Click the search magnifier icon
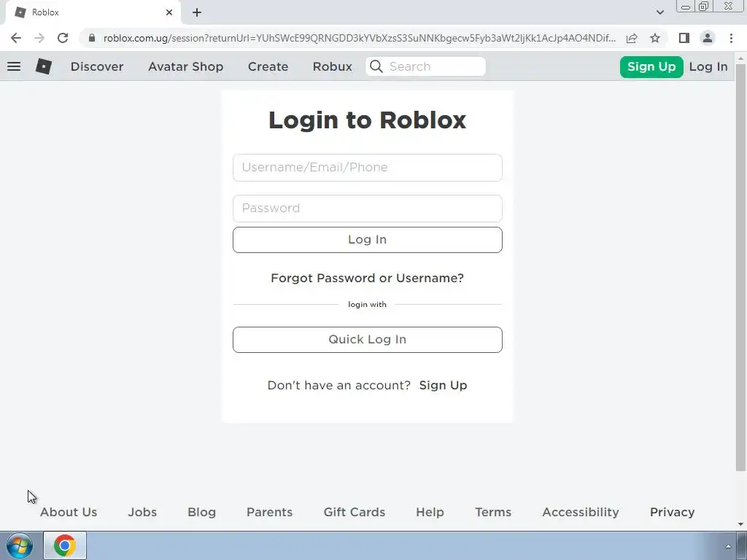This screenshot has height=560, width=747. point(376,66)
